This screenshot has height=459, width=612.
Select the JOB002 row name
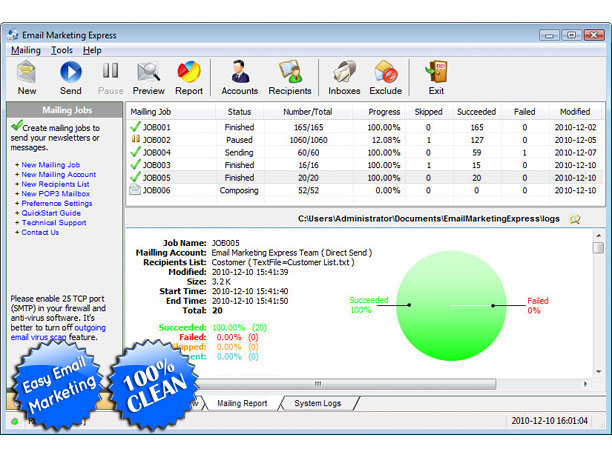tap(157, 140)
